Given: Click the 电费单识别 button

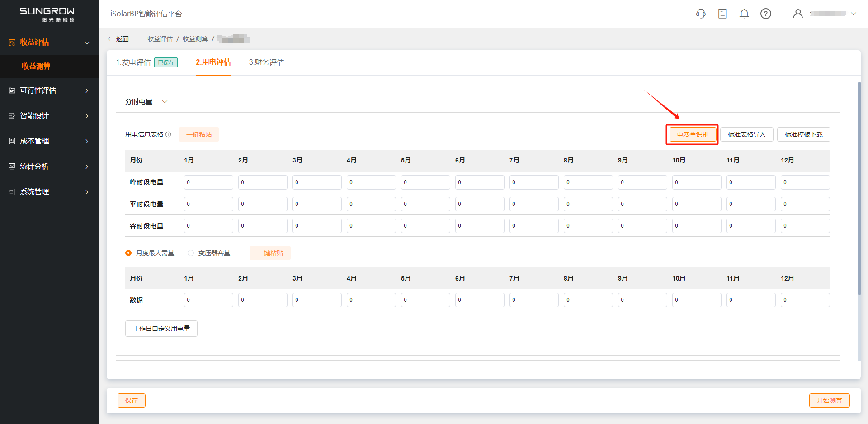Looking at the screenshot, I should pyautogui.click(x=693, y=134).
